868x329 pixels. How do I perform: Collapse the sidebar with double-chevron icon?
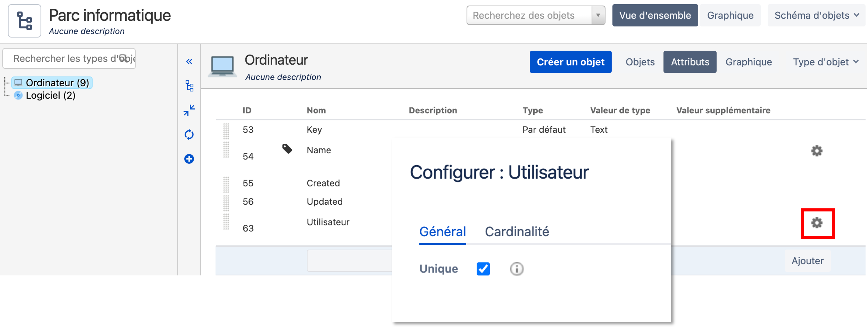point(189,61)
